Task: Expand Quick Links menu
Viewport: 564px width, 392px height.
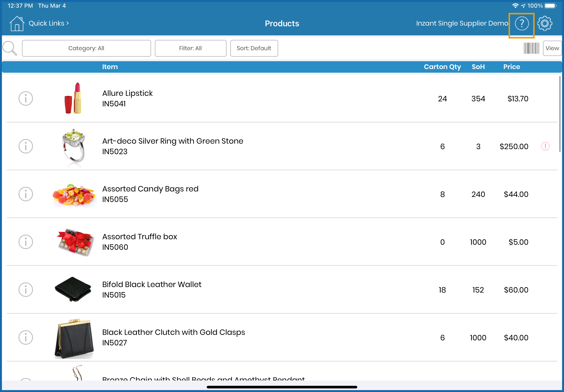Action: point(49,23)
